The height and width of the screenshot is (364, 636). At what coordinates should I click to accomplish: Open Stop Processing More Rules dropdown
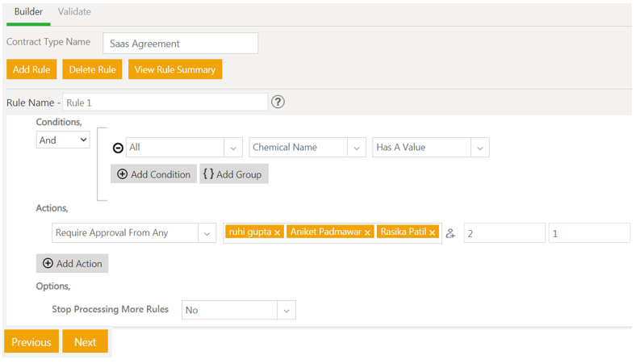click(286, 310)
